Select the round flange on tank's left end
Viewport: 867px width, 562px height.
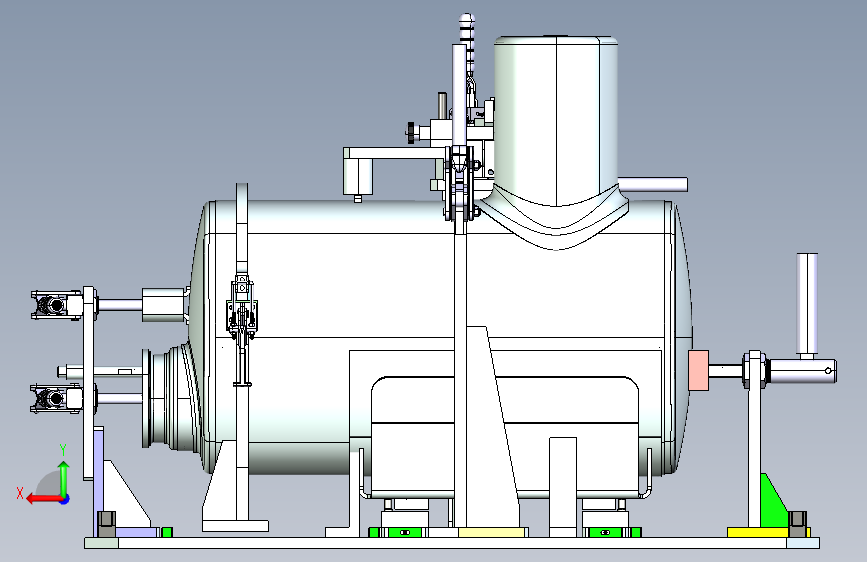click(x=147, y=398)
